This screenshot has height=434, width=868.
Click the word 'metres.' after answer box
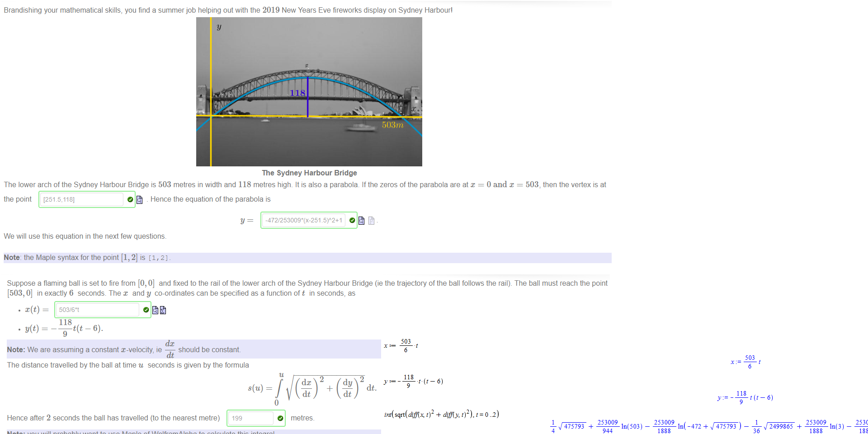click(x=302, y=418)
